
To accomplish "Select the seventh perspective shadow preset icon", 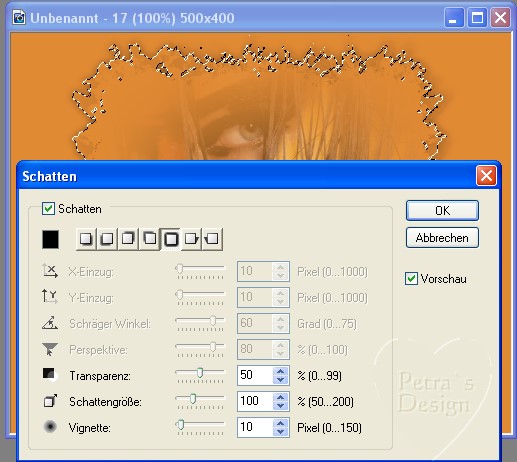I will click(212, 239).
